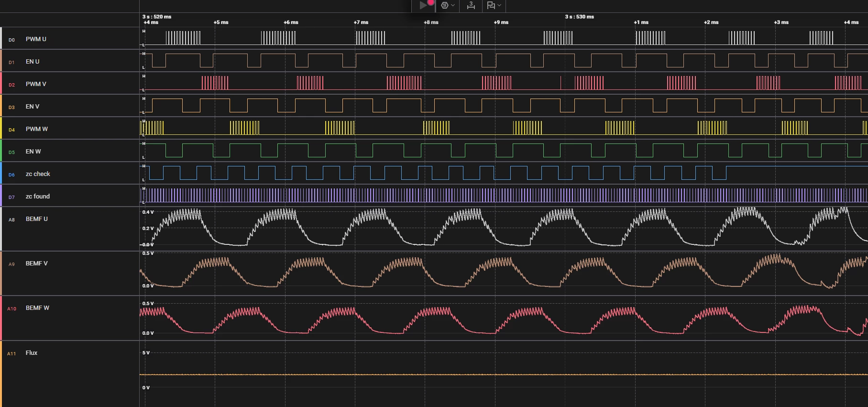
Task: Expand the chevron beside the flag icon
Action: [499, 5]
